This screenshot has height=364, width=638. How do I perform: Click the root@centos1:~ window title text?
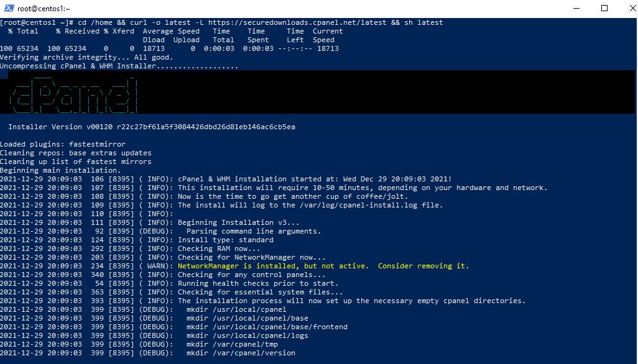point(44,9)
